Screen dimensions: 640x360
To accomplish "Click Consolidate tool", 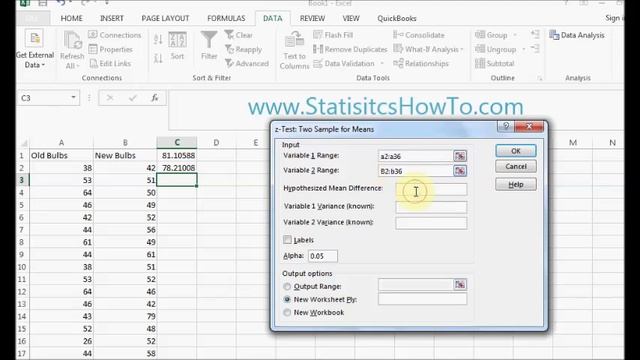I will [x=419, y=35].
